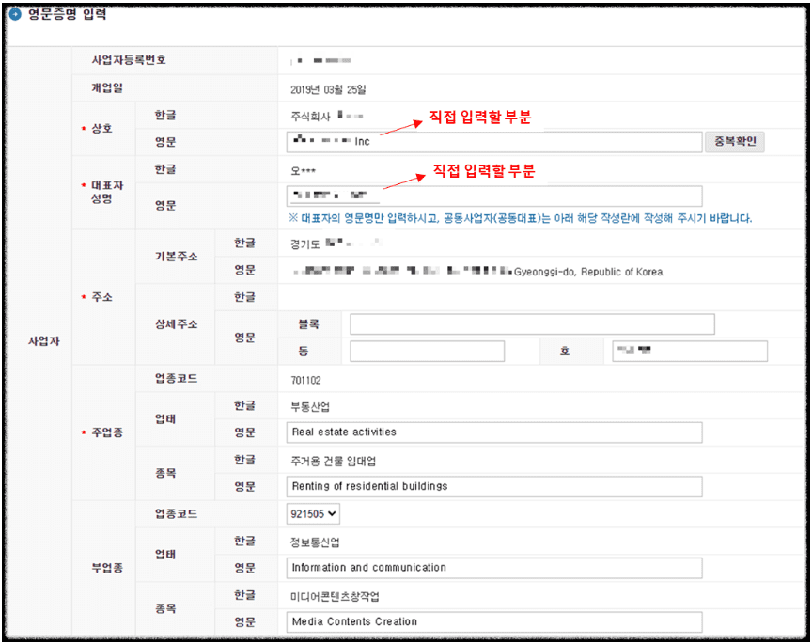The image size is (812, 644).
Task: Select the Renting of residential buildings field
Action: point(493,487)
